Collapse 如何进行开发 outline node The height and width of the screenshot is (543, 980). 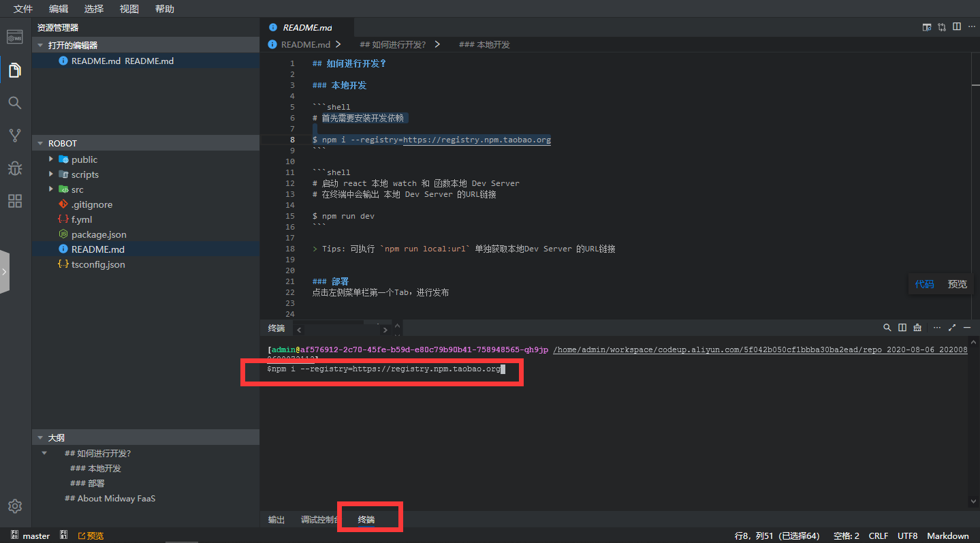(x=45, y=454)
